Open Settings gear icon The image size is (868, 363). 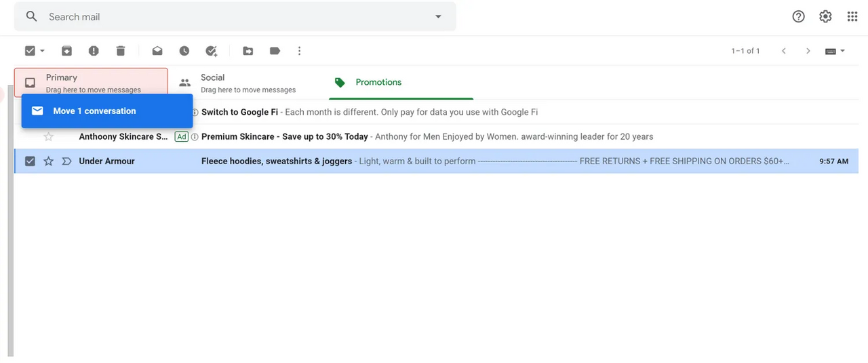point(825,17)
